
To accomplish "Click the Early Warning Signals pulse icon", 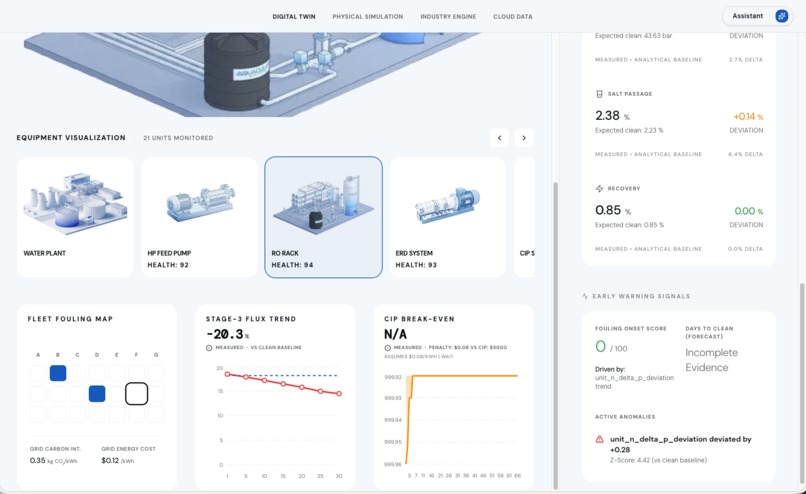I will tap(585, 296).
